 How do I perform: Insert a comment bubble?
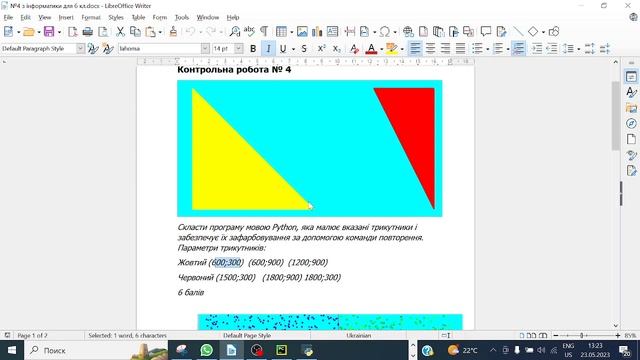pyautogui.click(x=486, y=31)
